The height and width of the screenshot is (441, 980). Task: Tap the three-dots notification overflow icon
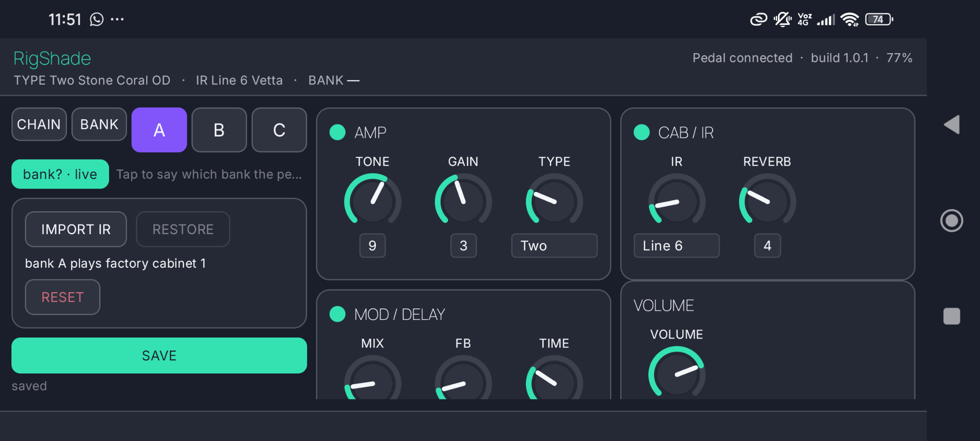[117, 19]
